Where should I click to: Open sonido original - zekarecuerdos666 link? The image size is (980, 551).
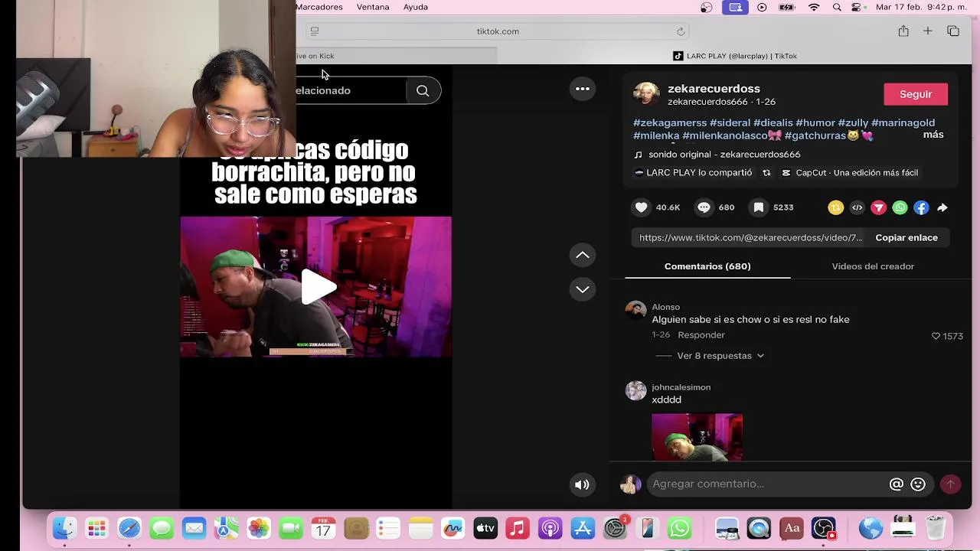point(724,155)
